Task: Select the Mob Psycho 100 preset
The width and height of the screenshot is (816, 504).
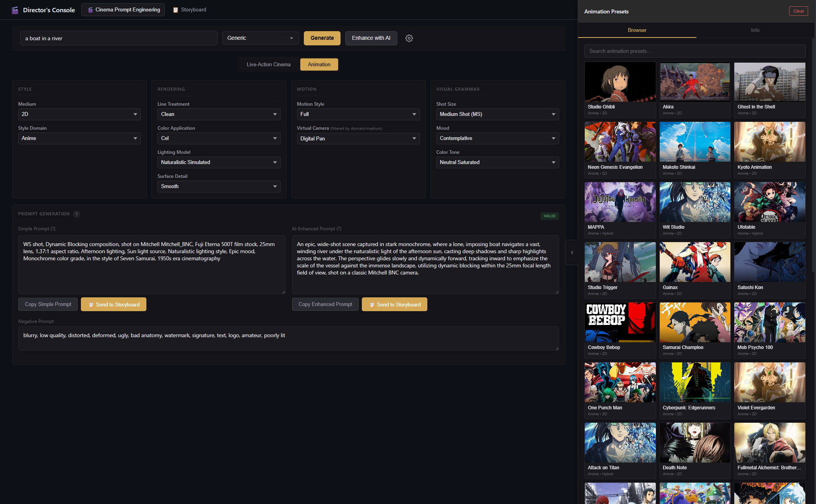Action: coord(770,330)
